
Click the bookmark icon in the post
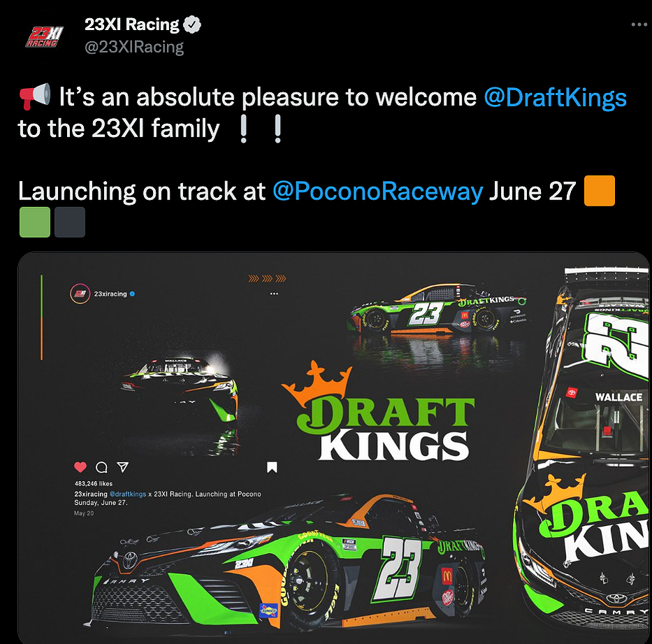tap(272, 467)
